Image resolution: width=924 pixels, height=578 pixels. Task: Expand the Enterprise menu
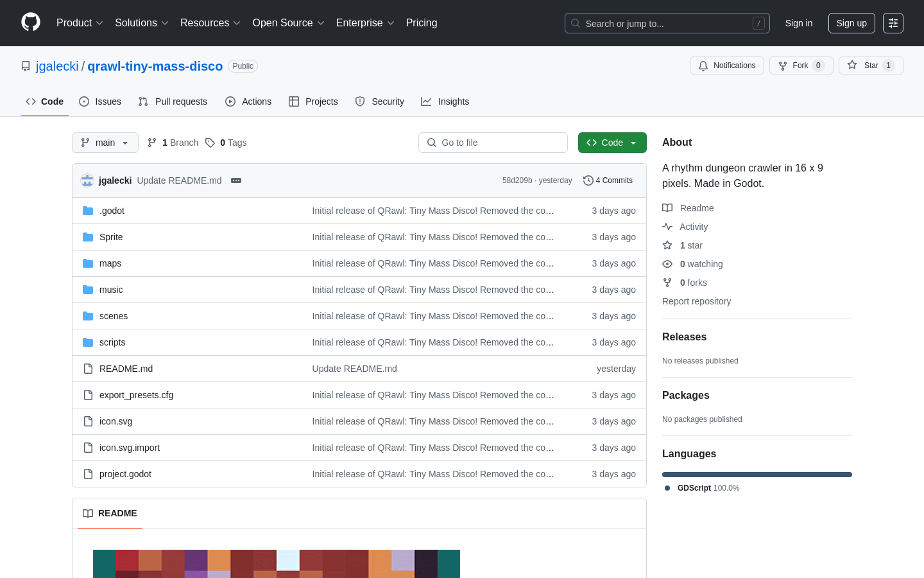click(x=365, y=22)
